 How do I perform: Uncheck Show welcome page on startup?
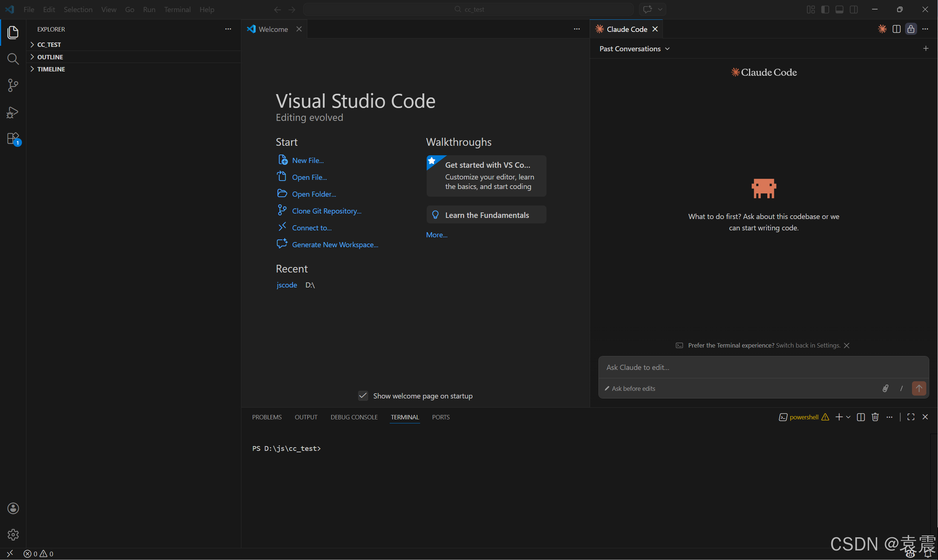(x=363, y=396)
